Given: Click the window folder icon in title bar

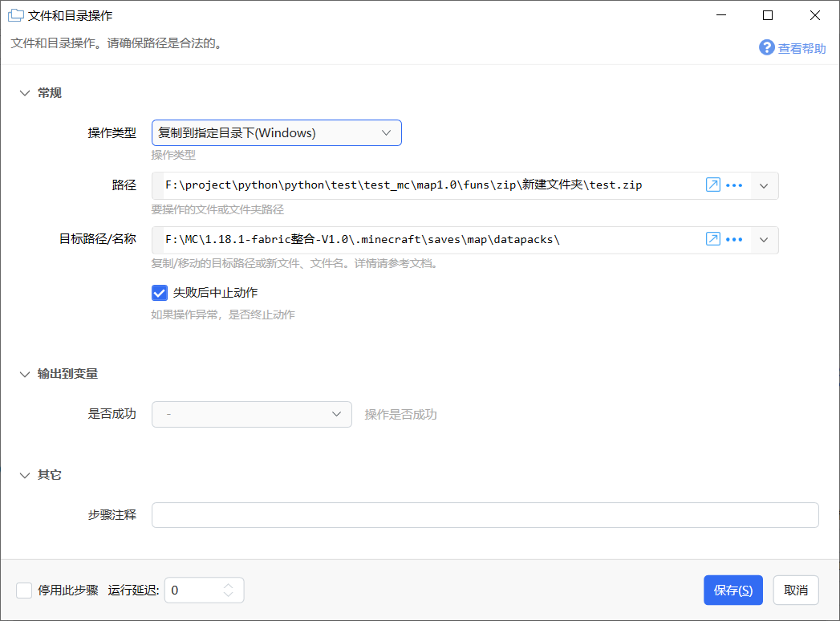Looking at the screenshot, I should click(x=15, y=15).
